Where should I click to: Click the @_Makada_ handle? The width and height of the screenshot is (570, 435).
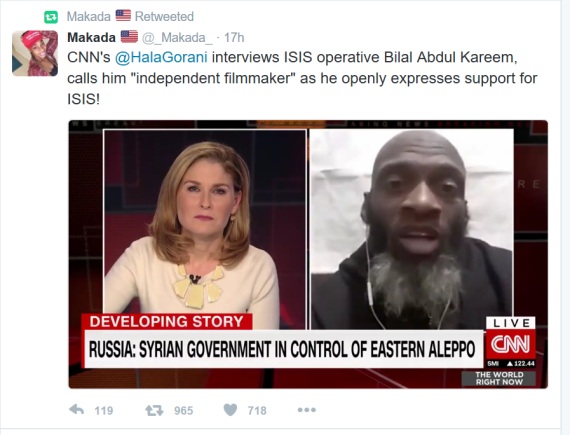point(177,37)
